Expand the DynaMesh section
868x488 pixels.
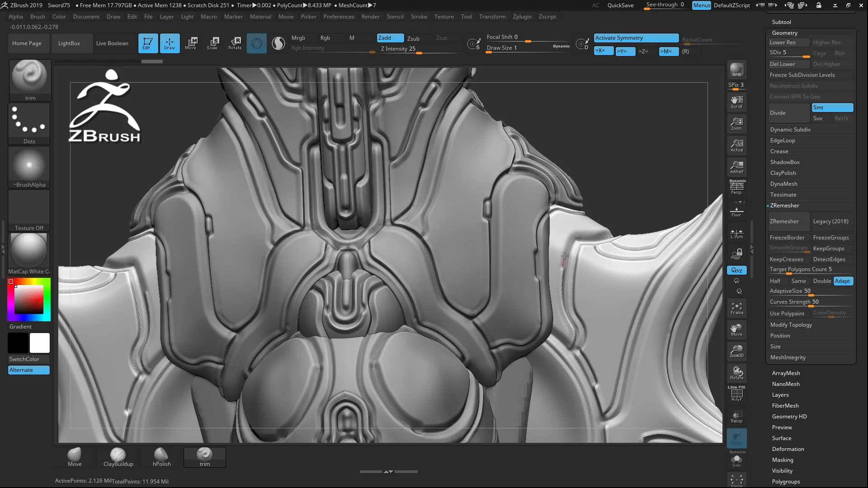tap(783, 184)
